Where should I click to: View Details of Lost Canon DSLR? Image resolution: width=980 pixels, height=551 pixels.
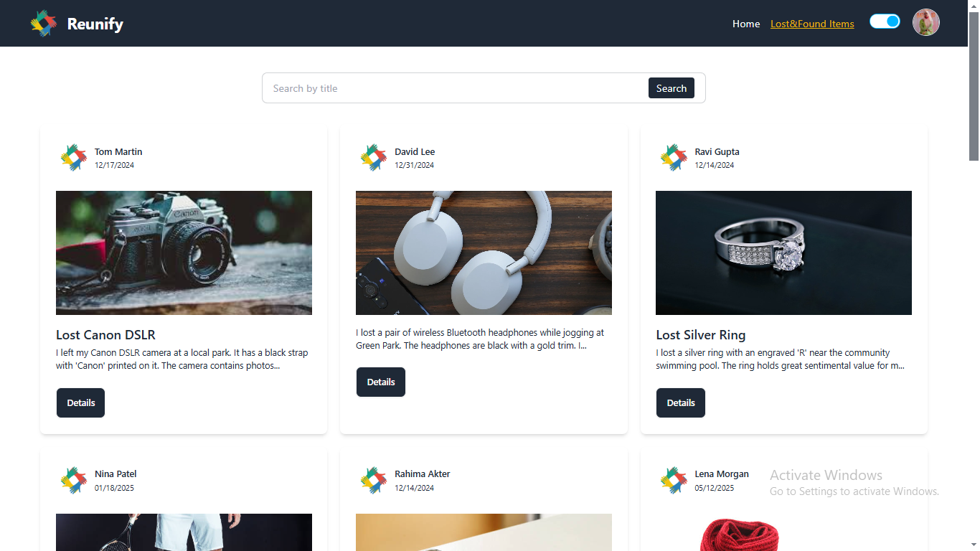tap(81, 403)
